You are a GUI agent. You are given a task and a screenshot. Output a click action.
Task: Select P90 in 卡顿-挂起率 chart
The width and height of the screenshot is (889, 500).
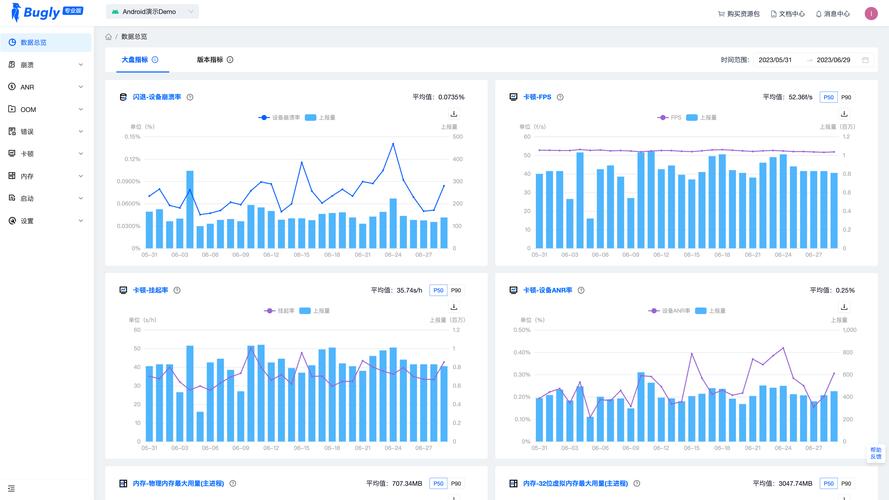[x=456, y=290]
